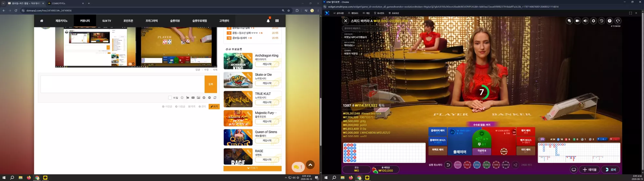The image size is (644, 181).
Task: Toggle fullscreen in the XTM widget bar
Action: (x=630, y=13)
